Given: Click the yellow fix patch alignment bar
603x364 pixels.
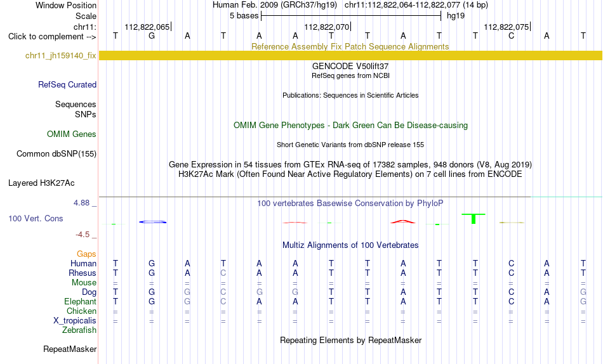Looking at the screenshot, I should pyautogui.click(x=350, y=55).
